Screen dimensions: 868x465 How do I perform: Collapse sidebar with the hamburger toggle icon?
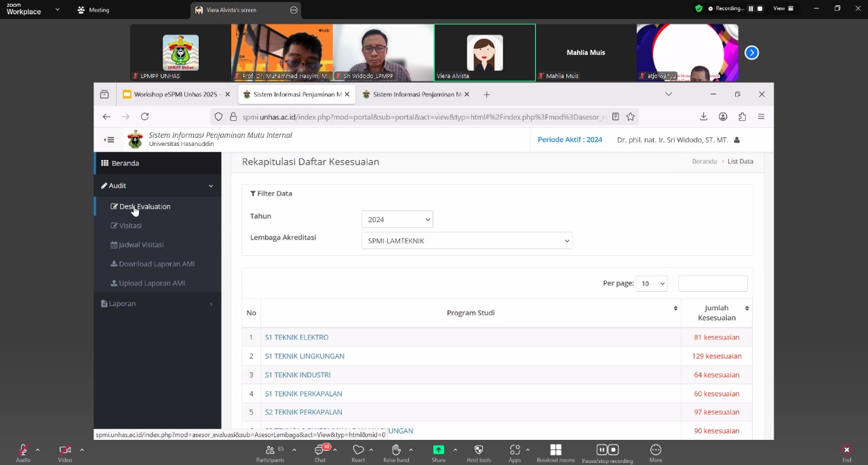click(109, 140)
